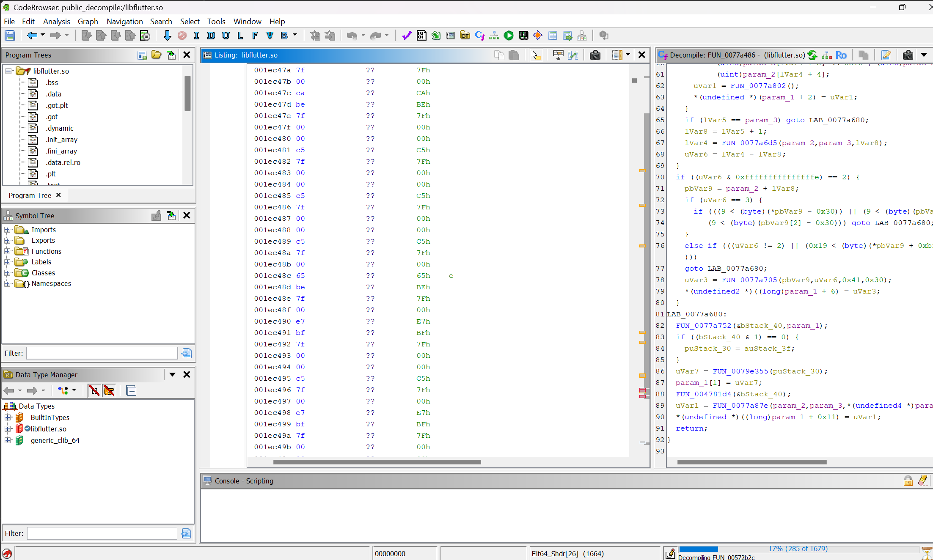Image resolution: width=933 pixels, height=560 pixels.
Task: Toggle console scroll lock icon
Action: [908, 481]
